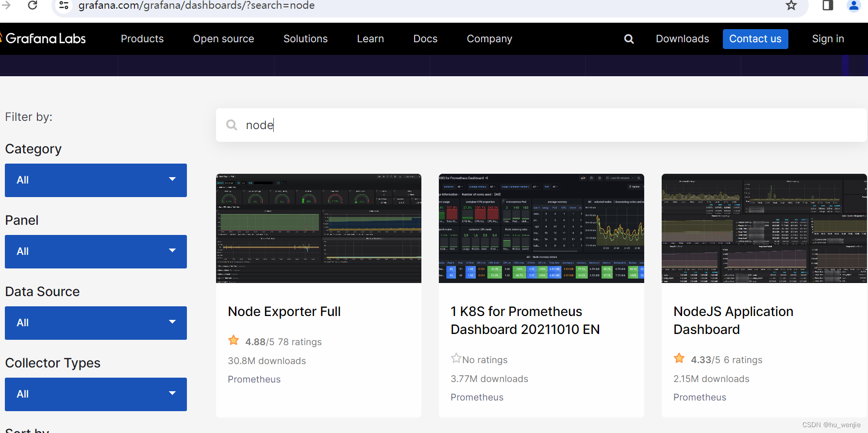Click the 30.8M downloads text

tap(267, 361)
